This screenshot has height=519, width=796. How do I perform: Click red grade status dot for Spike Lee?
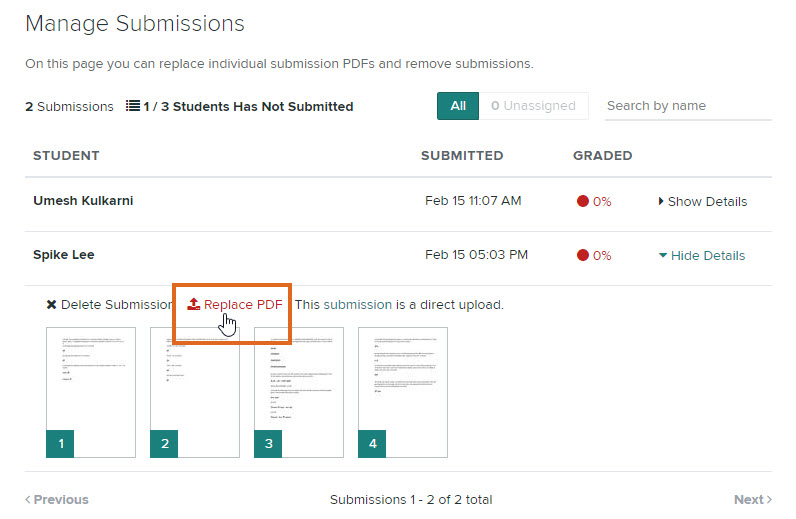583,255
